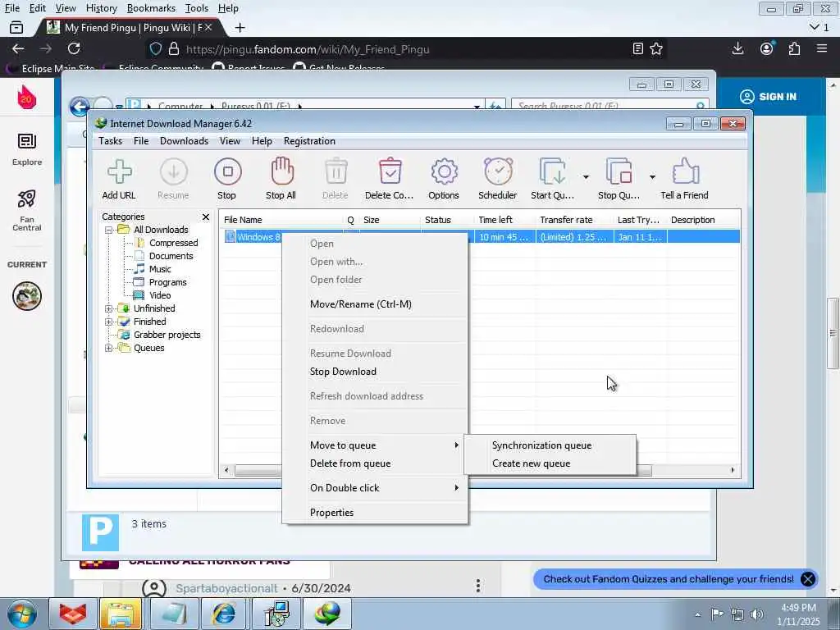The image size is (840, 630).
Task: Click the right arrow of IDM horizontal scrollbar
Action: [x=733, y=470]
